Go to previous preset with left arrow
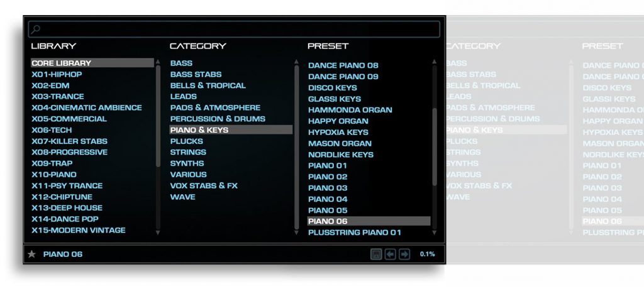The width and height of the screenshot is (644, 287). click(x=391, y=254)
